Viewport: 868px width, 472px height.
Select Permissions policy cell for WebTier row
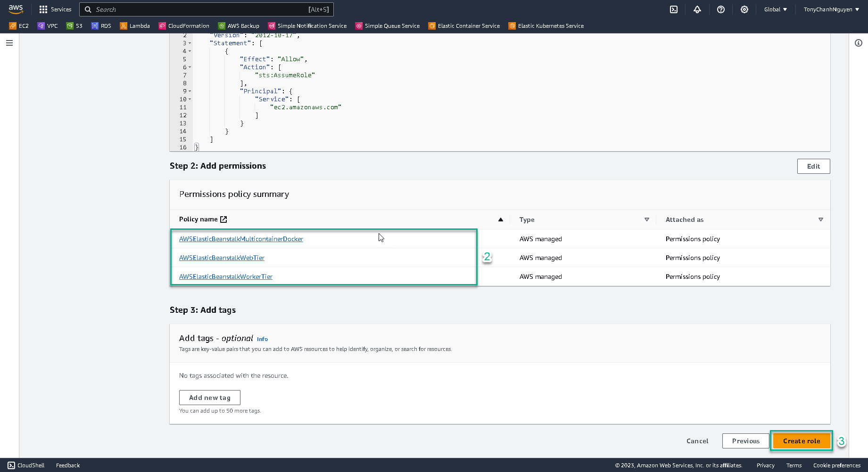point(693,258)
